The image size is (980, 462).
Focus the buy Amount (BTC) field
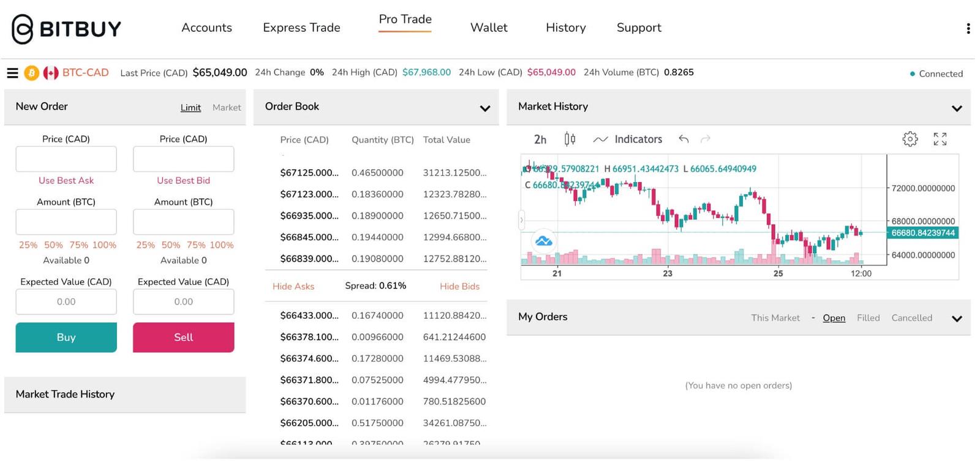click(x=66, y=222)
